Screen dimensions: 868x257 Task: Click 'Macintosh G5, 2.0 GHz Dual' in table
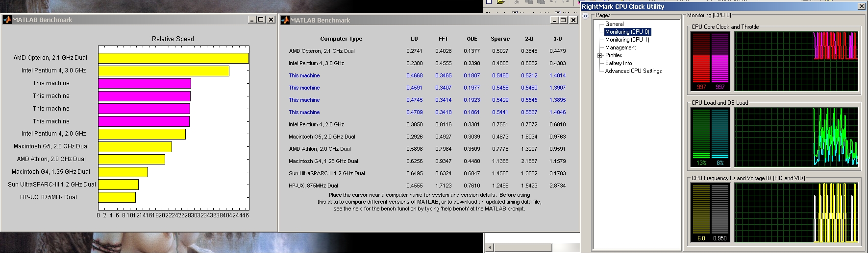pyautogui.click(x=322, y=137)
